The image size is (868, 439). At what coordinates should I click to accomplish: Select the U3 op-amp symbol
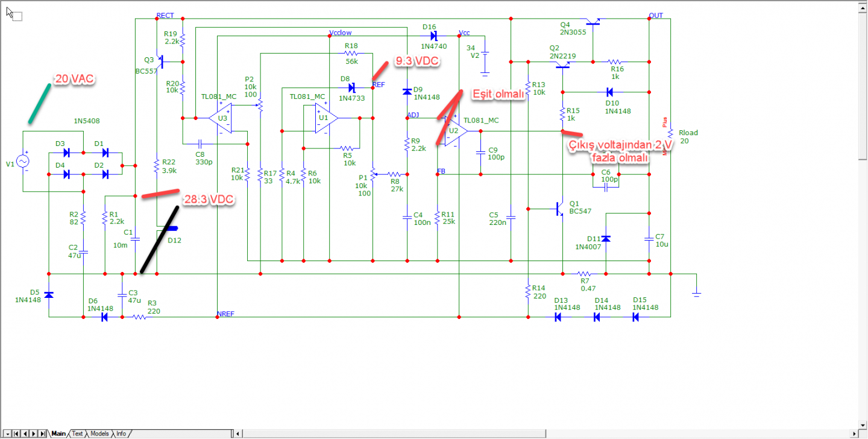(221, 118)
